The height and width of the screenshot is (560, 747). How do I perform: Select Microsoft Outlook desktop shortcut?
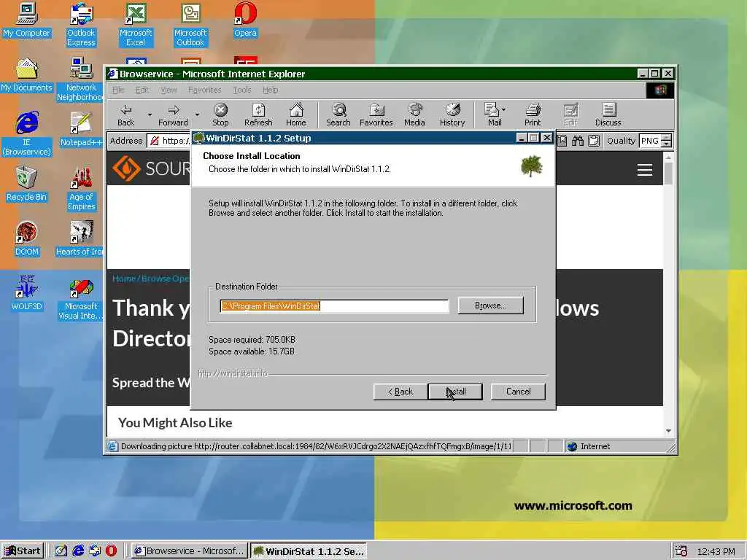click(x=190, y=25)
